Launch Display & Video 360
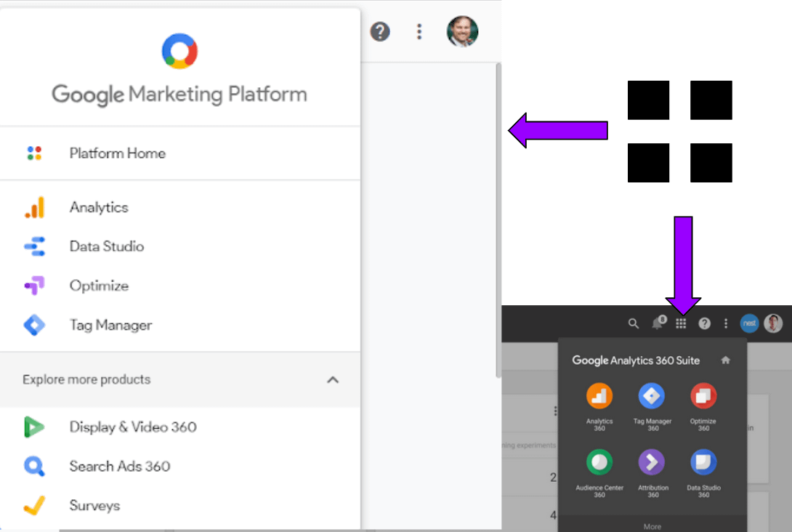This screenshot has width=792, height=532. click(132, 427)
